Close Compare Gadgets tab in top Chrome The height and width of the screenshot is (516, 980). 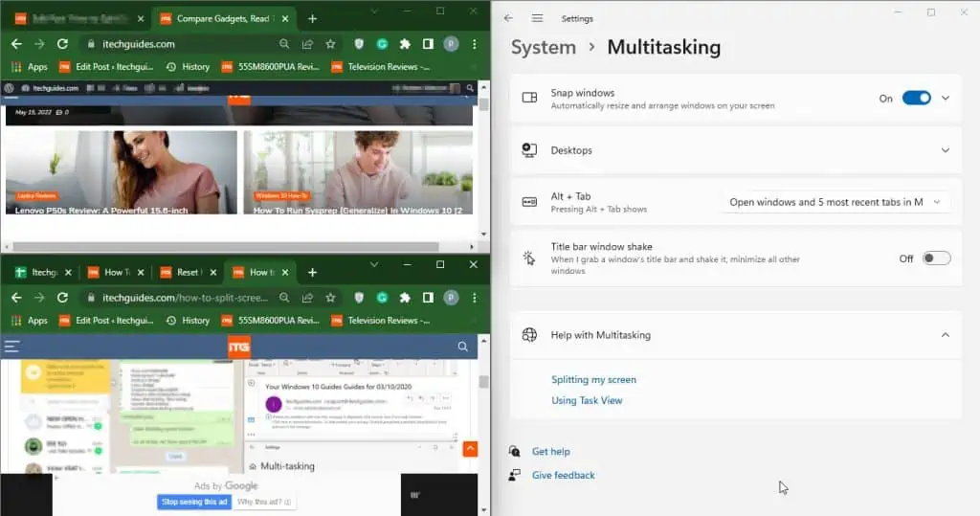pos(285,19)
